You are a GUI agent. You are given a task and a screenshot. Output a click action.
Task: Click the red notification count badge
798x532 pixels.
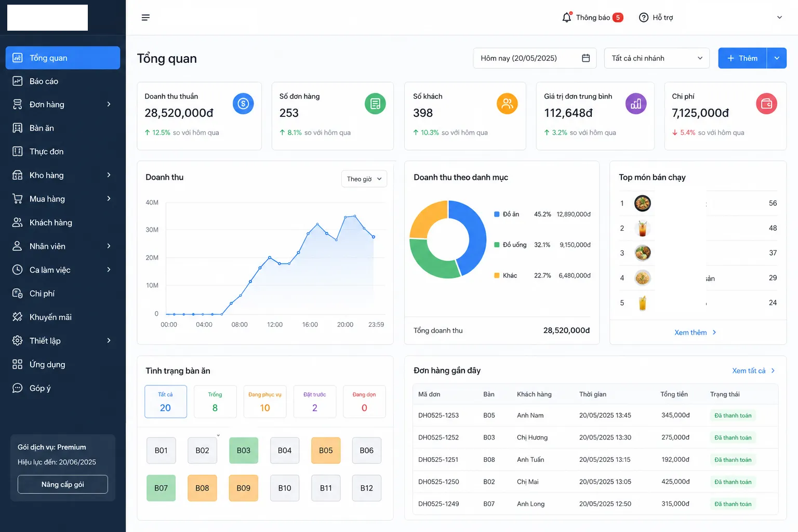(618, 17)
